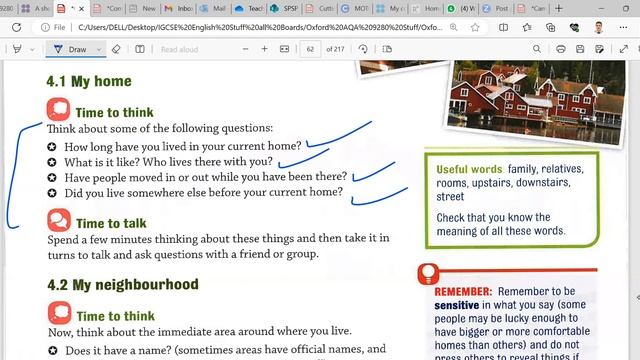This screenshot has height=360, width=640.
Task: Toggle the Draw tool
Action: [x=71, y=49]
